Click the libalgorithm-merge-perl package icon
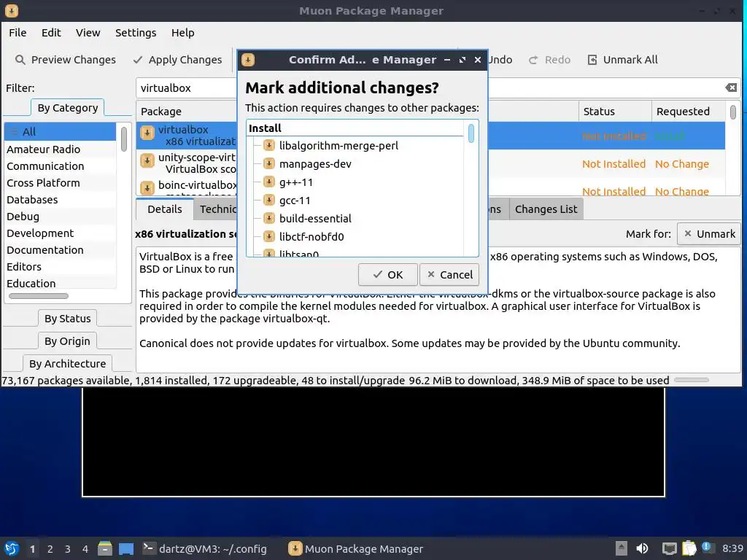 (x=269, y=145)
